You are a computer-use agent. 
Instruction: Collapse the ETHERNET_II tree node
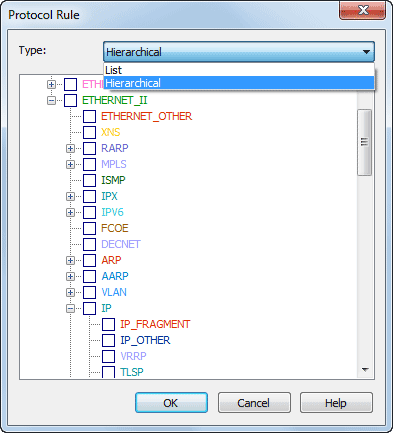point(51,100)
